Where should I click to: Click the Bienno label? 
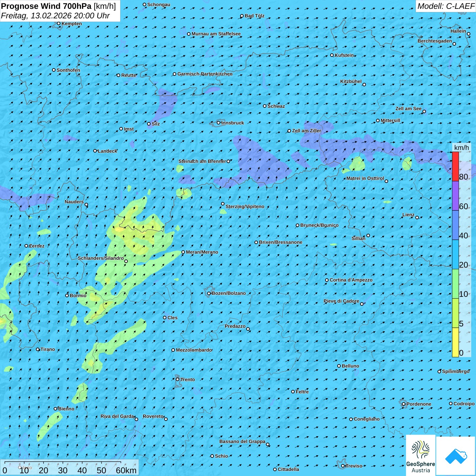point(66,409)
